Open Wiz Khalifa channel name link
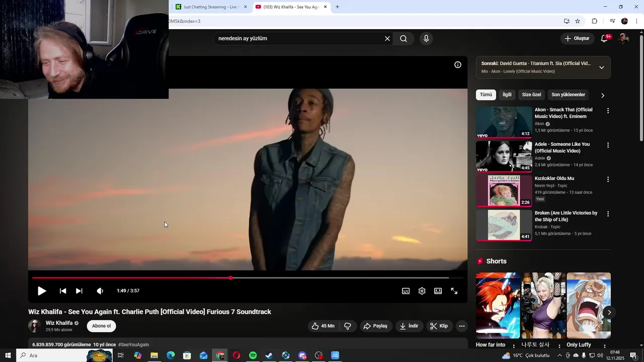This screenshot has width=644, height=362. tap(59, 323)
